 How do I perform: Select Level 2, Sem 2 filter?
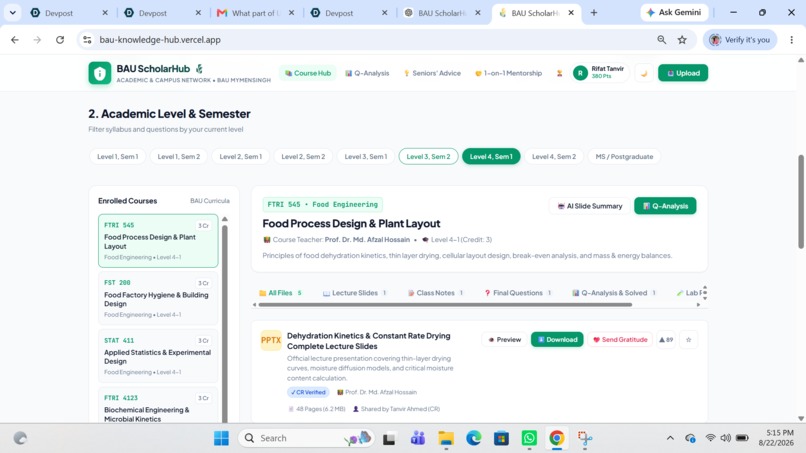click(x=303, y=156)
